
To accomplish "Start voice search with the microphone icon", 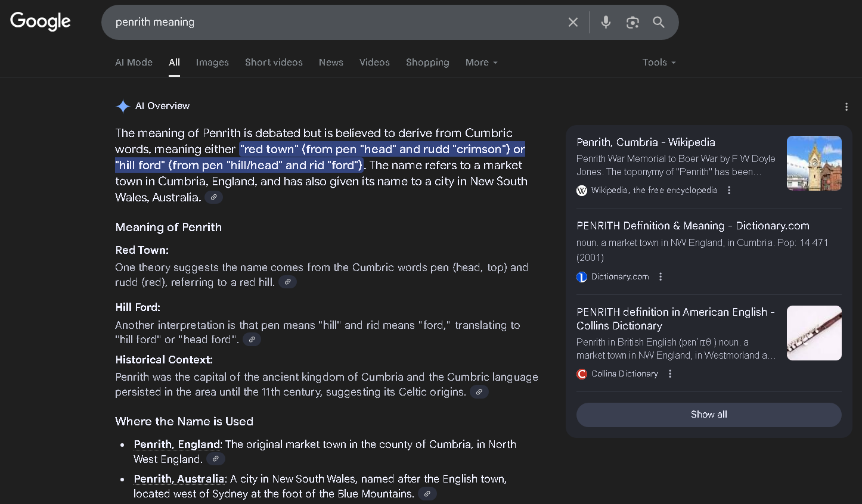I will [x=606, y=23].
